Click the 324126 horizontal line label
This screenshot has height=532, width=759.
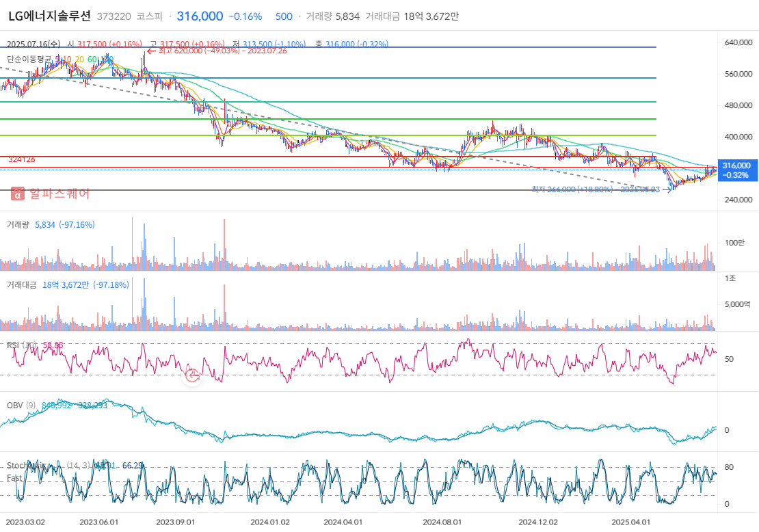[x=21, y=159]
